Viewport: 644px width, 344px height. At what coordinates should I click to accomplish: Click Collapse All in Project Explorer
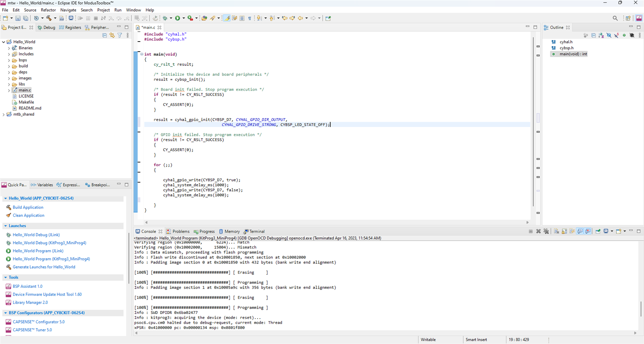(x=104, y=35)
